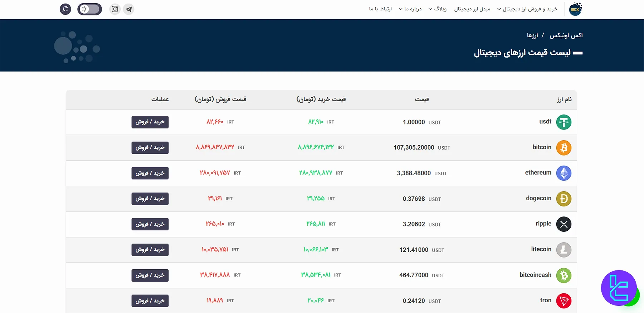The height and width of the screenshot is (313, 644).
Task: Click the search magnifier icon
Action: click(x=65, y=9)
